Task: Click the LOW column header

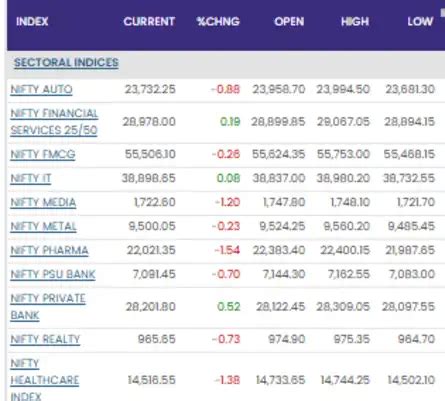Action: click(x=420, y=22)
